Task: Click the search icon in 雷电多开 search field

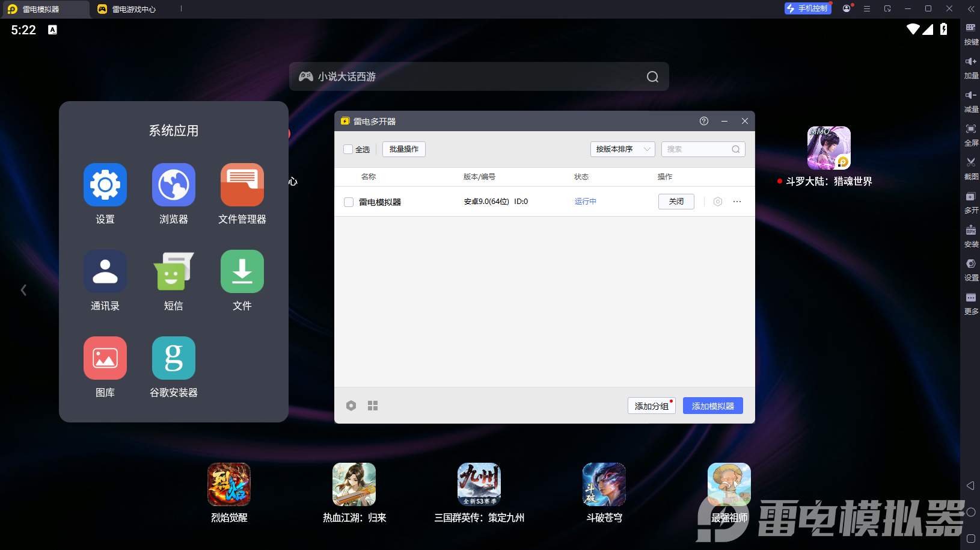Action: pos(736,149)
